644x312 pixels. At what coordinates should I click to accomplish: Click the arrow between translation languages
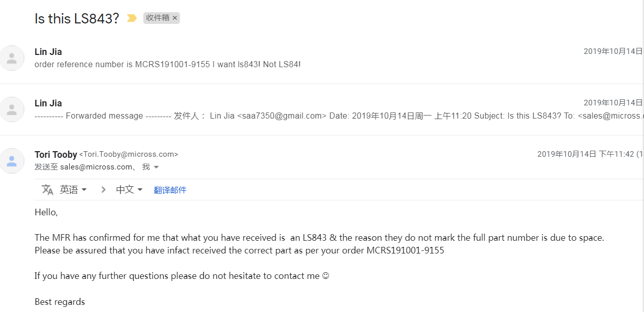[x=103, y=190]
